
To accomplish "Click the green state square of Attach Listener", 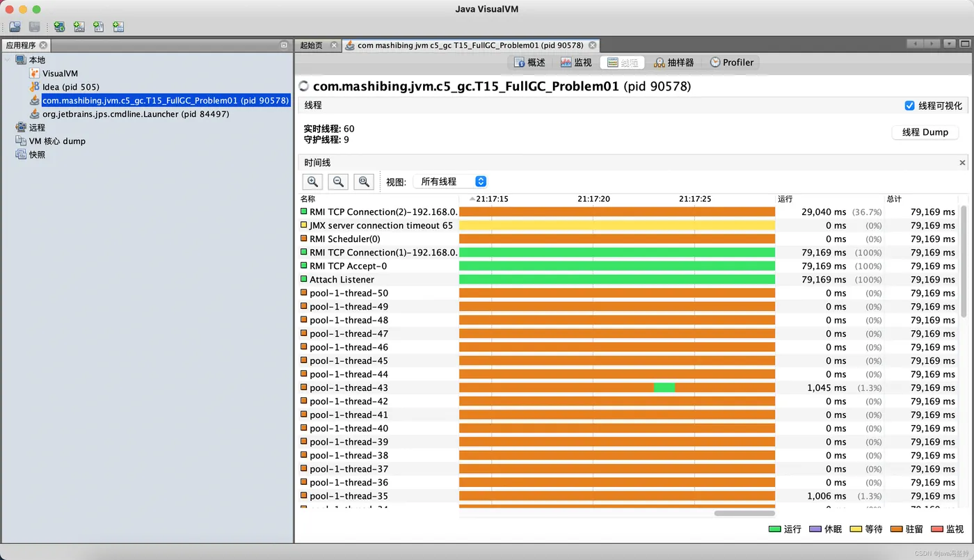I will tap(303, 279).
